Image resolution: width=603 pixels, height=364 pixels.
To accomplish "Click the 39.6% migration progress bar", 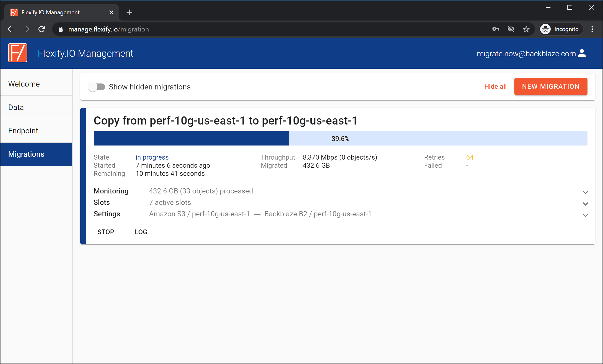I will tap(340, 138).
